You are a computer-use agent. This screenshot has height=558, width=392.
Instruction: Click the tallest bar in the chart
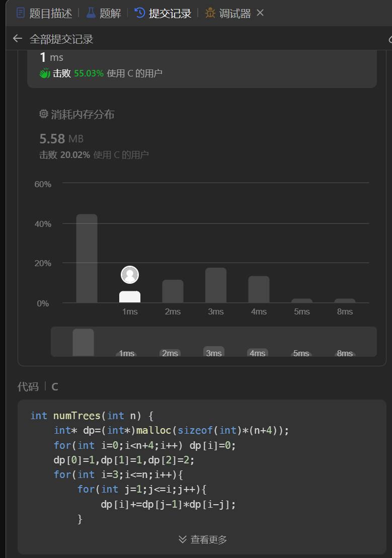click(x=87, y=259)
